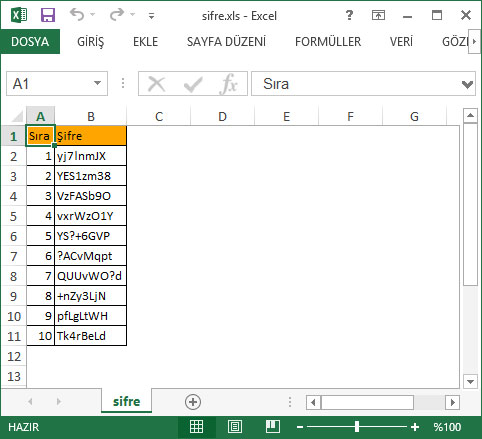
Task: Switch to the GİRİŞ ribbon tab
Action: (91, 42)
